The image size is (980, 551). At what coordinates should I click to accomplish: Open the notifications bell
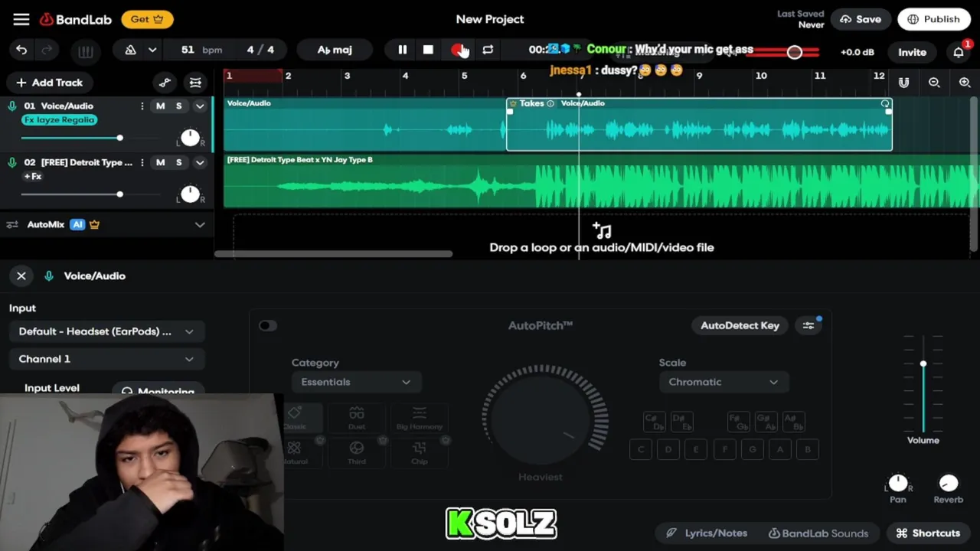pos(959,52)
